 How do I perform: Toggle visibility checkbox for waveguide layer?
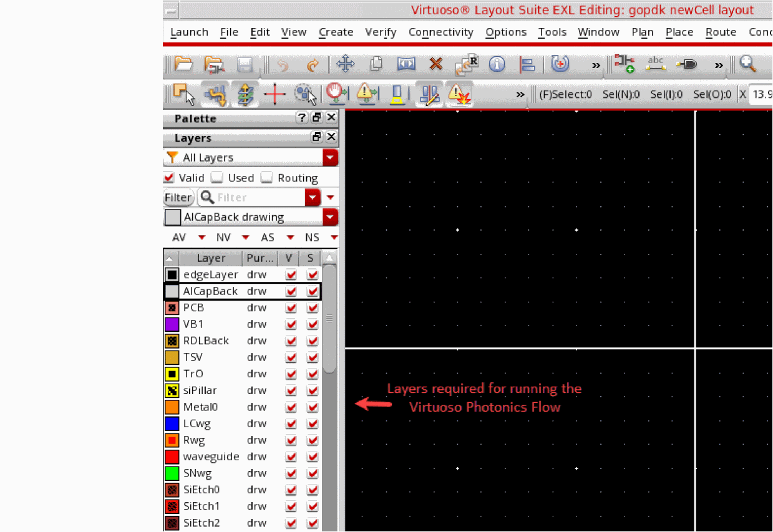[291, 457]
